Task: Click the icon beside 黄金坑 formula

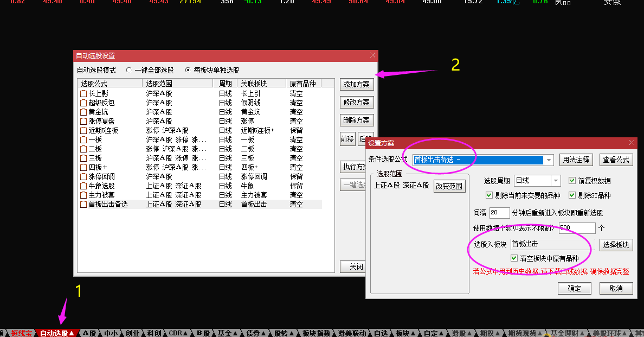Action: tap(83, 112)
